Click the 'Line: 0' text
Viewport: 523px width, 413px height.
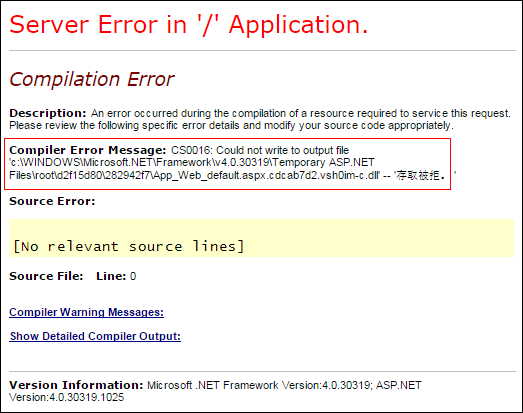116,276
